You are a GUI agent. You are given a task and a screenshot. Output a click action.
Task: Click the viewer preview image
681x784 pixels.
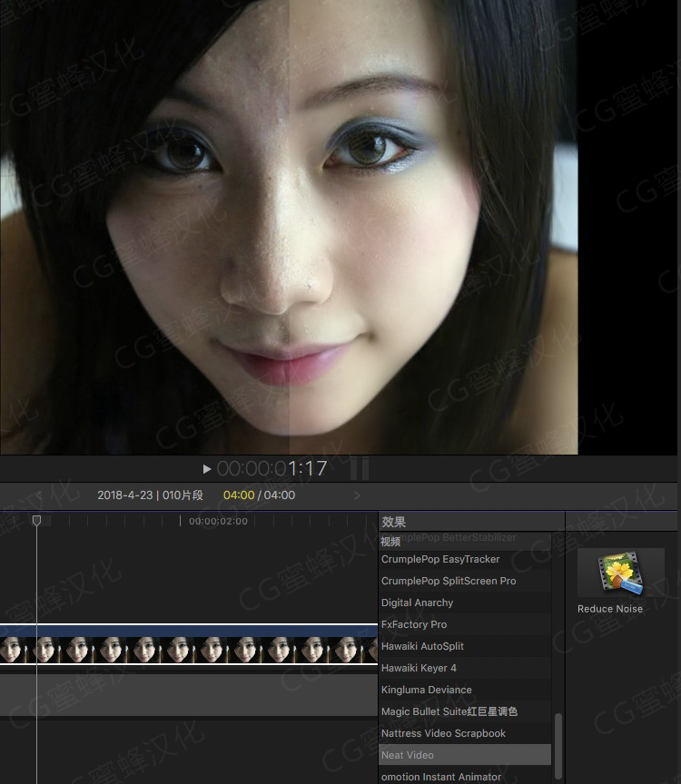pos(289,227)
